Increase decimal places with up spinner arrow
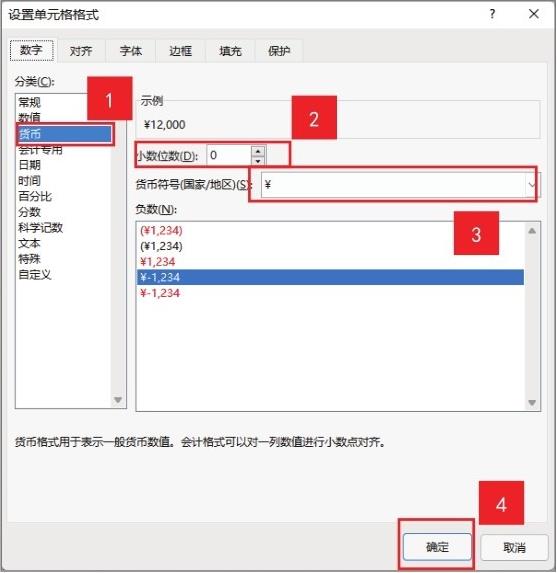This screenshot has width=557, height=573. 258,151
